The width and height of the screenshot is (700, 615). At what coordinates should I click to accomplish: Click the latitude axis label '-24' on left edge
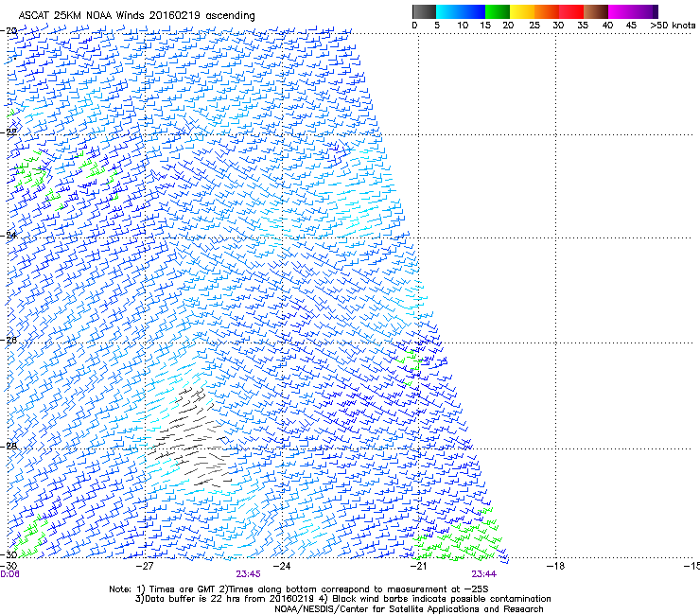[9, 236]
